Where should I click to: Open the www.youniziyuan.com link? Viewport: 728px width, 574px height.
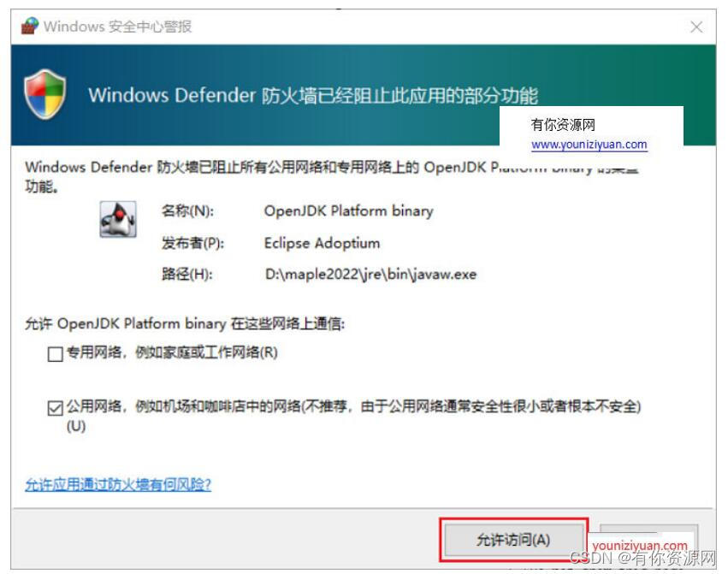[589, 145]
